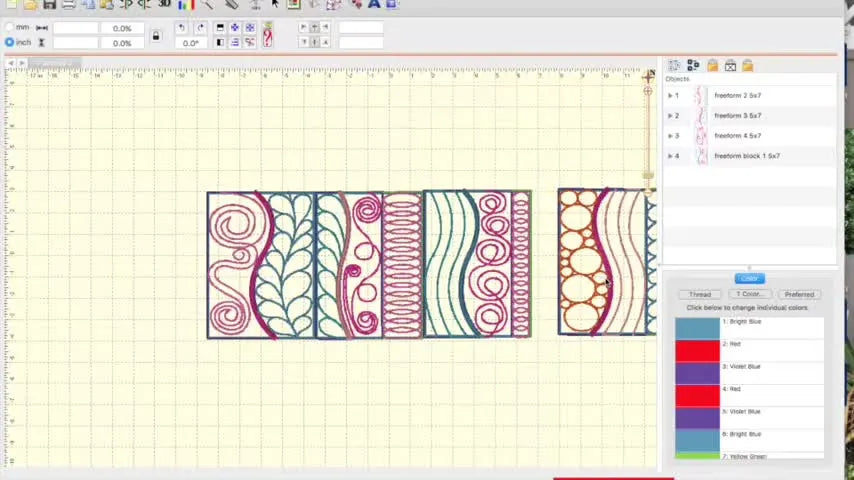Toggle the aspect ratio padlock icon
854x480 pixels.
pyautogui.click(x=156, y=36)
